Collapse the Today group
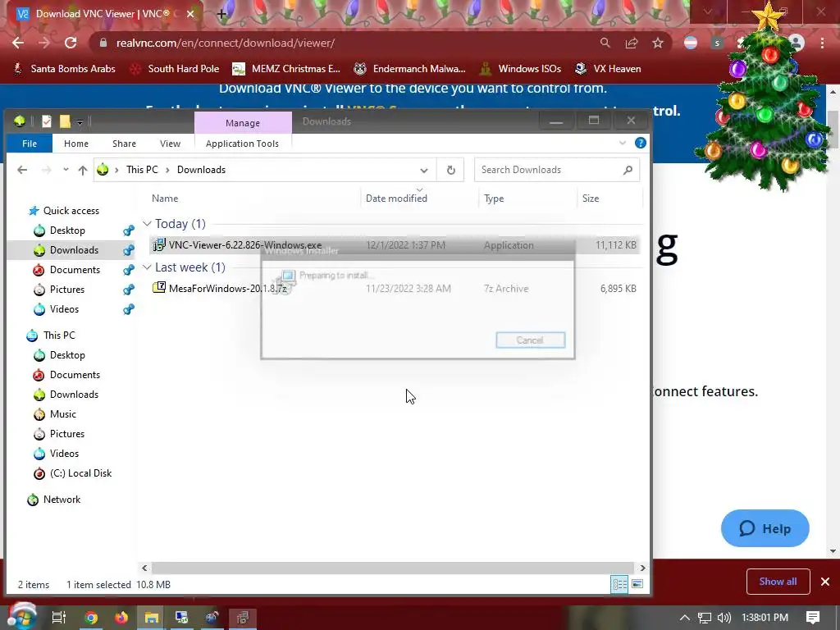The width and height of the screenshot is (840, 630). coord(147,224)
